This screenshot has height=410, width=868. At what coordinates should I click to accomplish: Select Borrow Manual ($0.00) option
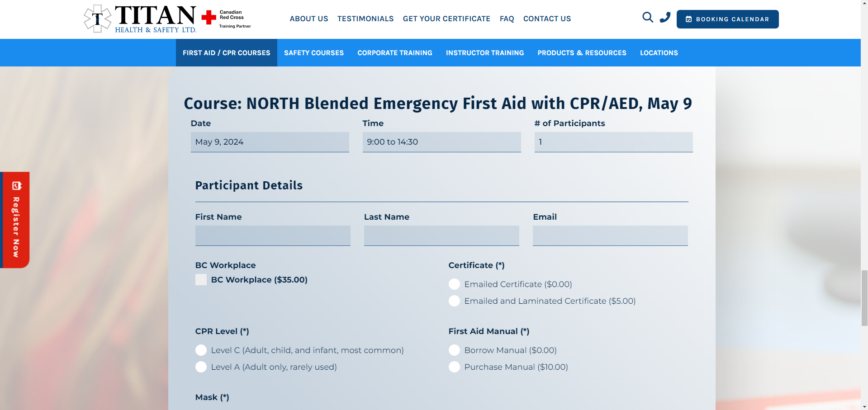[x=454, y=350]
